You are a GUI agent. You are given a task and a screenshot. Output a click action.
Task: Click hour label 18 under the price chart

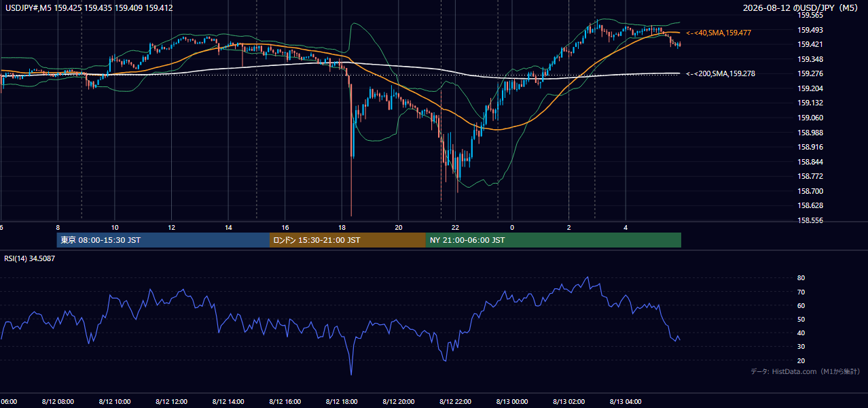(x=342, y=228)
